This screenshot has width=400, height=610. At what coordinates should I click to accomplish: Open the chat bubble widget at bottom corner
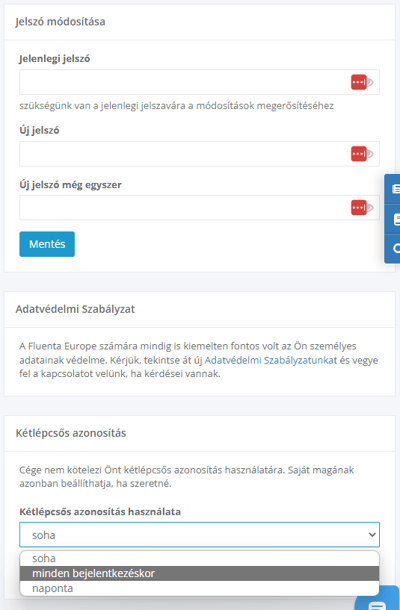[x=377, y=600]
